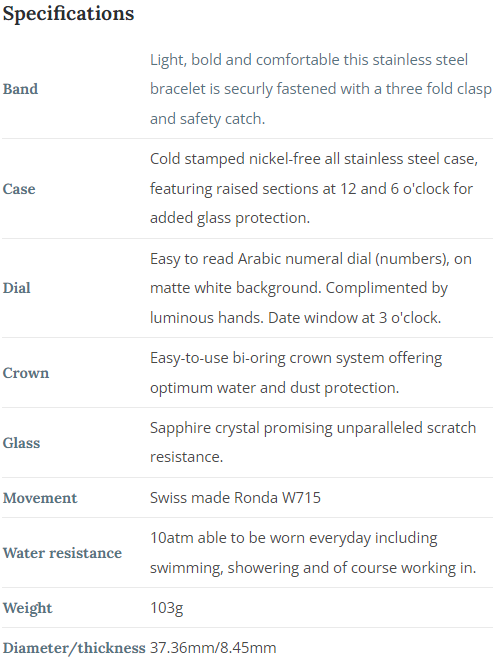Click the sapphire crystal description
Viewport: 495px width, 661px height.
313,442
